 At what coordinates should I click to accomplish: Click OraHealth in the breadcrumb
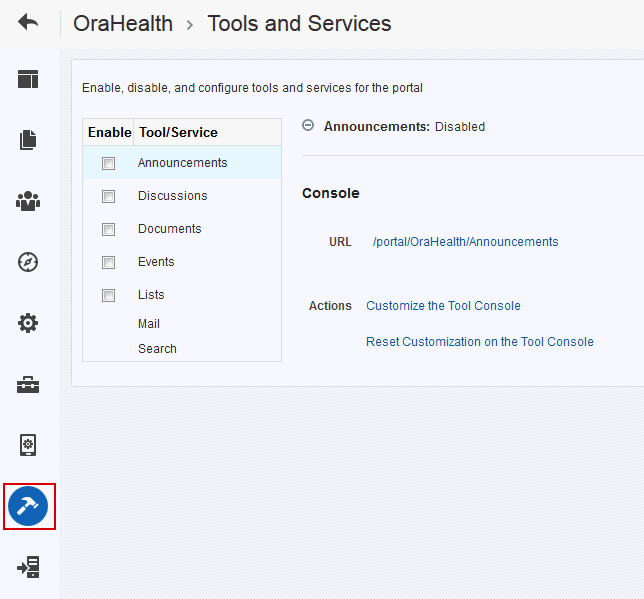[x=123, y=23]
